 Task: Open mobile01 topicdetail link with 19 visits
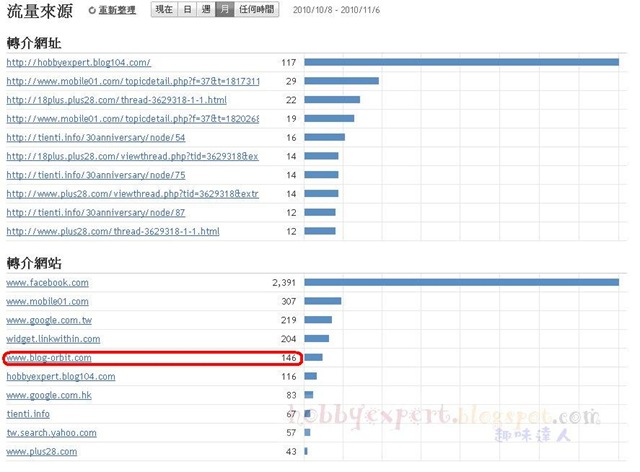[x=133, y=119]
